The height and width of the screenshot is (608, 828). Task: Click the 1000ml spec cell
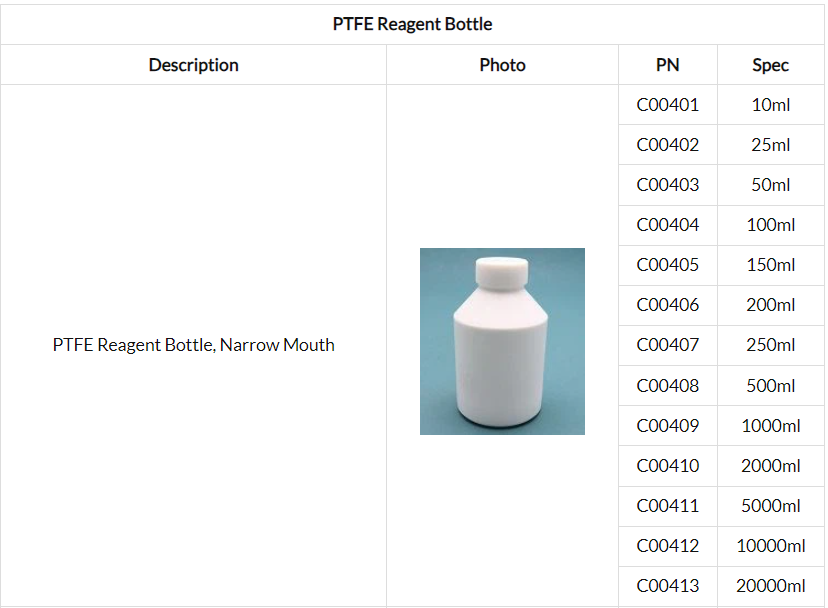[770, 425]
